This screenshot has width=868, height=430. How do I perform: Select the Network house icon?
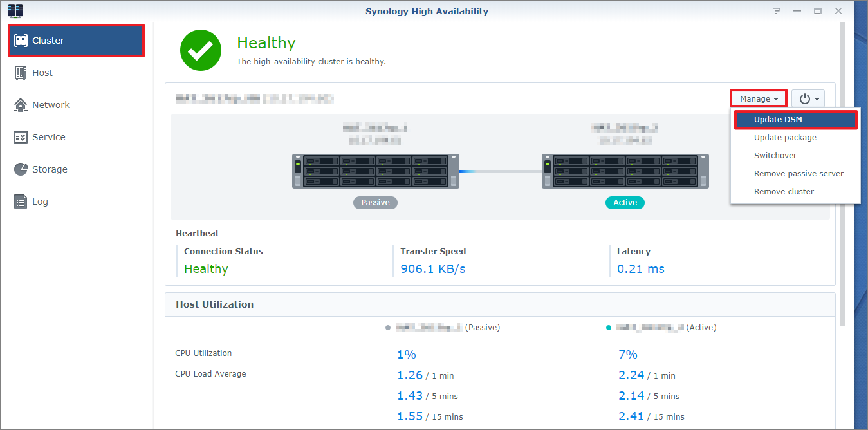tap(21, 105)
